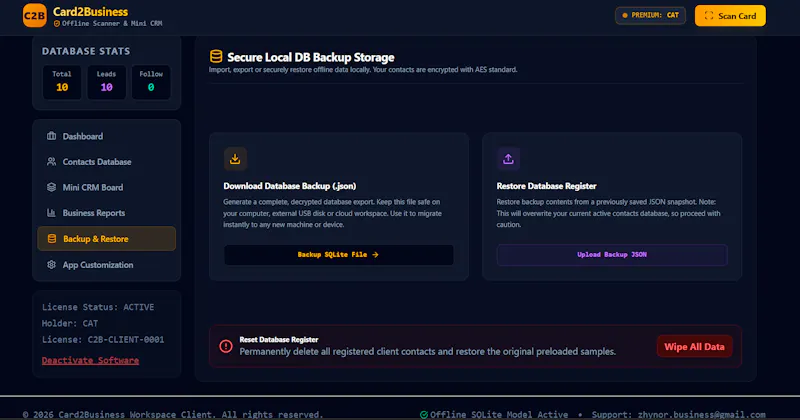The width and height of the screenshot is (800, 420).
Task: Click the purple upload icon above Restore Database Register
Action: (x=508, y=159)
